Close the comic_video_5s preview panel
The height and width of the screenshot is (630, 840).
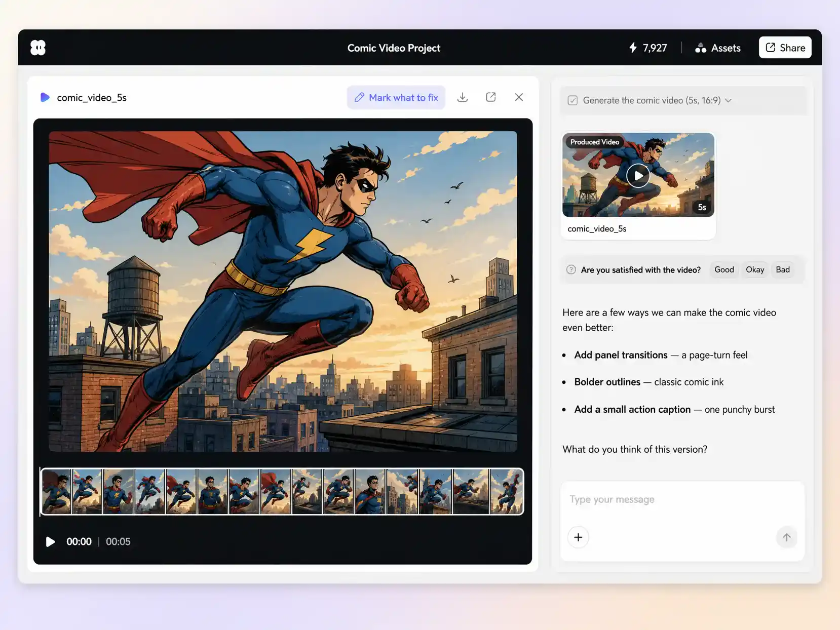pos(519,97)
